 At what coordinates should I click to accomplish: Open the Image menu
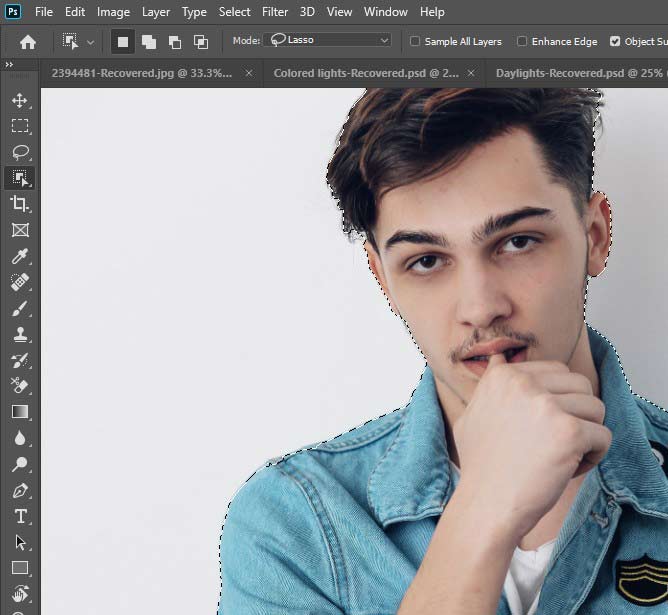point(113,12)
